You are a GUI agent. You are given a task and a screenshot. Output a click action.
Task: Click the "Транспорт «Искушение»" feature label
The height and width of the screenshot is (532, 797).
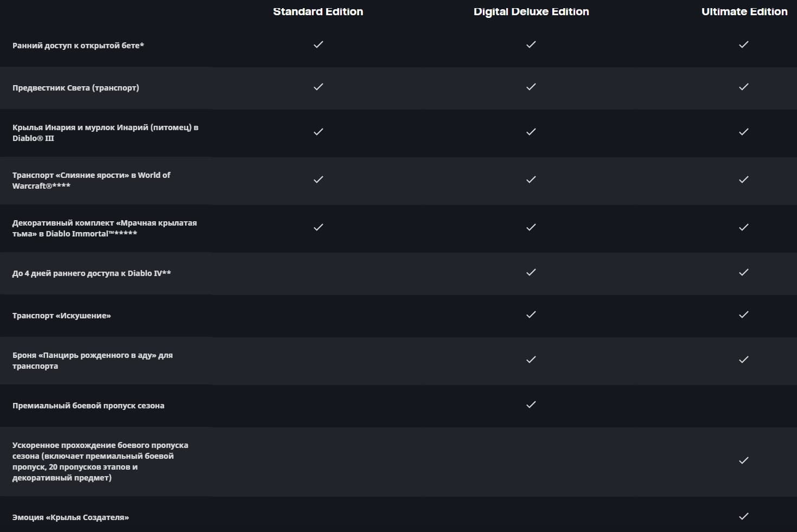pyautogui.click(x=61, y=316)
